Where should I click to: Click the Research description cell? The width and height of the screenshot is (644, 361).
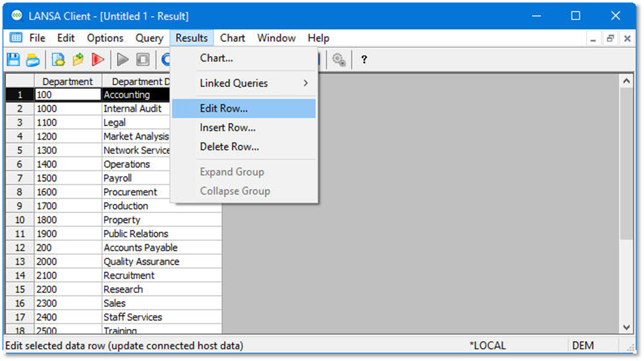pos(162,290)
